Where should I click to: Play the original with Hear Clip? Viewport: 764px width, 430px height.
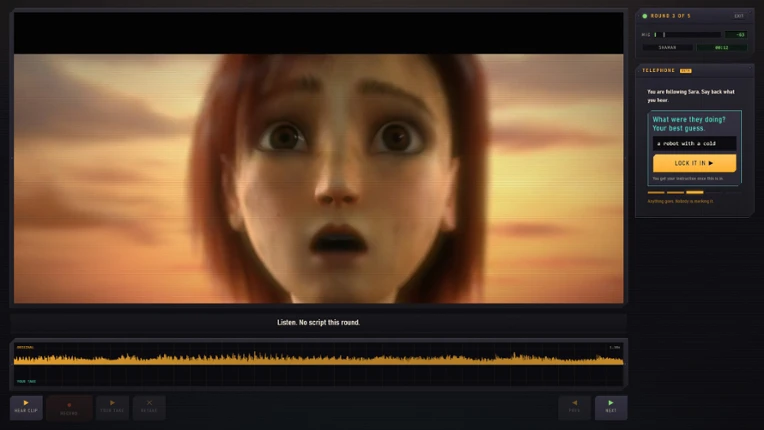click(x=26, y=407)
